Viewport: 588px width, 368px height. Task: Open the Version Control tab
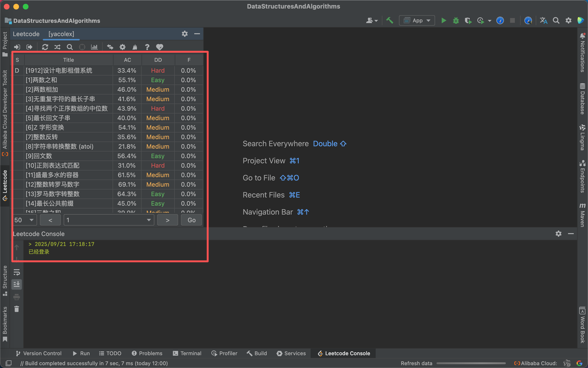pos(38,353)
